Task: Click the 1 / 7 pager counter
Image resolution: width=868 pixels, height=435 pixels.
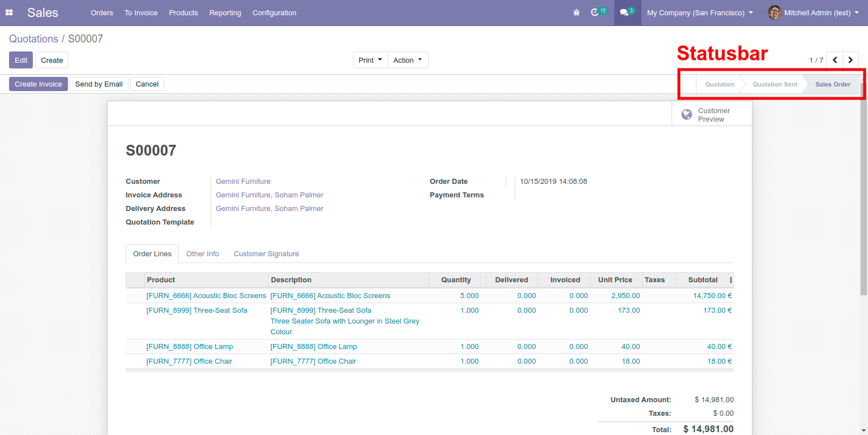Action: [816, 60]
